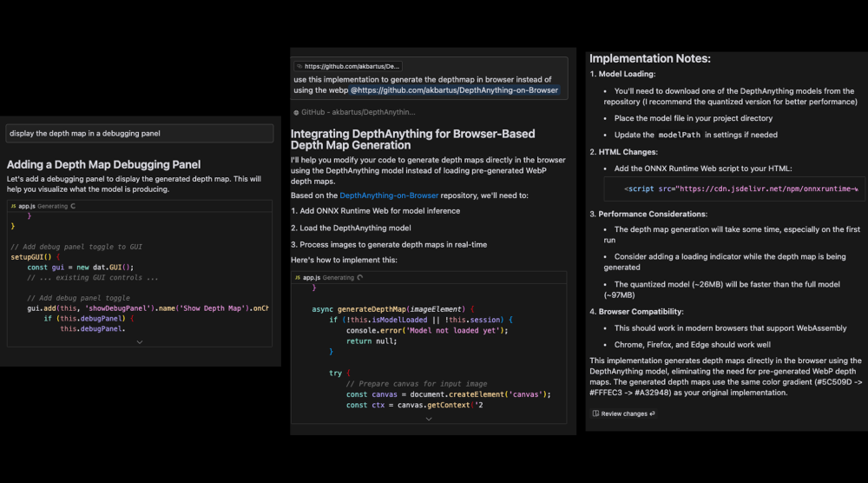868x483 pixels.
Task: Click the 'display the depth map' prompt field
Action: 140,133
